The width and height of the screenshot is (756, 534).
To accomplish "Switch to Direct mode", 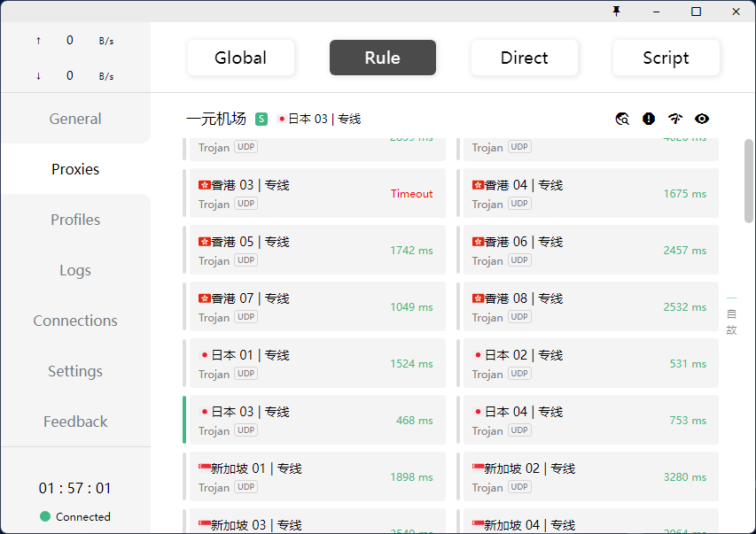I will 524,58.
